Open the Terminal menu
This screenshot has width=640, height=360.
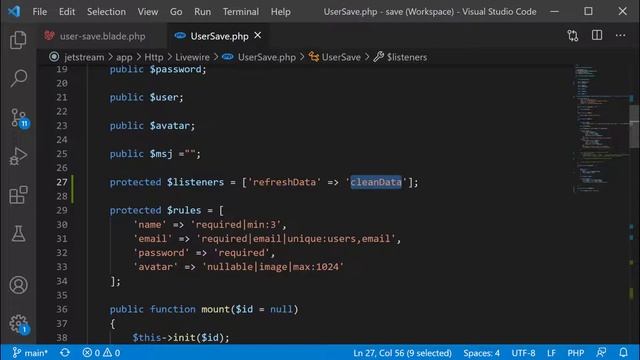[x=240, y=12]
